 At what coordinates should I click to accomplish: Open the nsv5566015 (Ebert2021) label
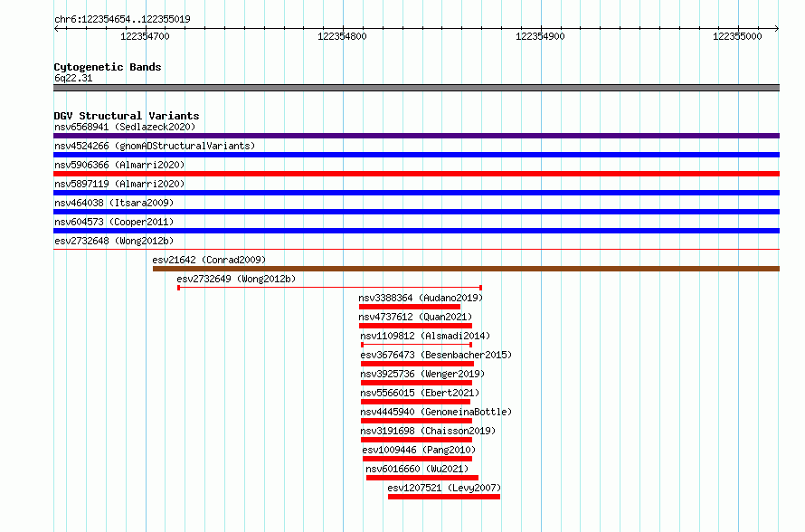pos(420,393)
